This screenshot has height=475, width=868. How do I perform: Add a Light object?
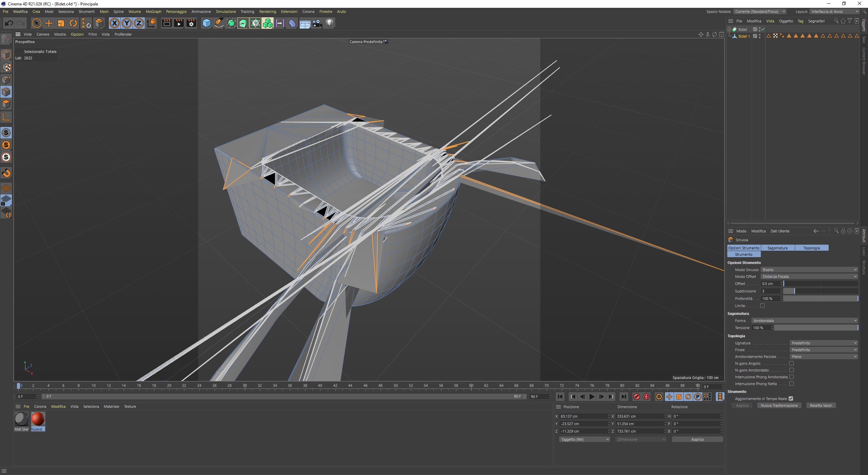tap(330, 23)
